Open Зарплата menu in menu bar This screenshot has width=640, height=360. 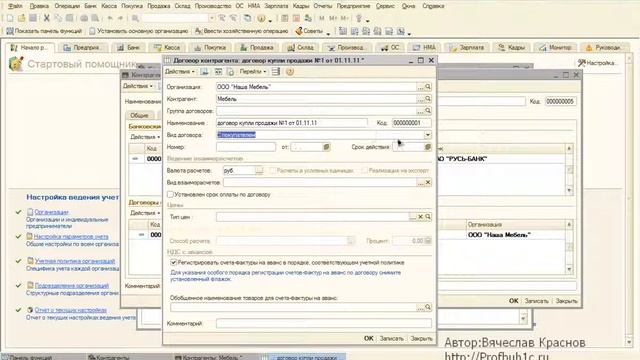(x=276, y=6)
